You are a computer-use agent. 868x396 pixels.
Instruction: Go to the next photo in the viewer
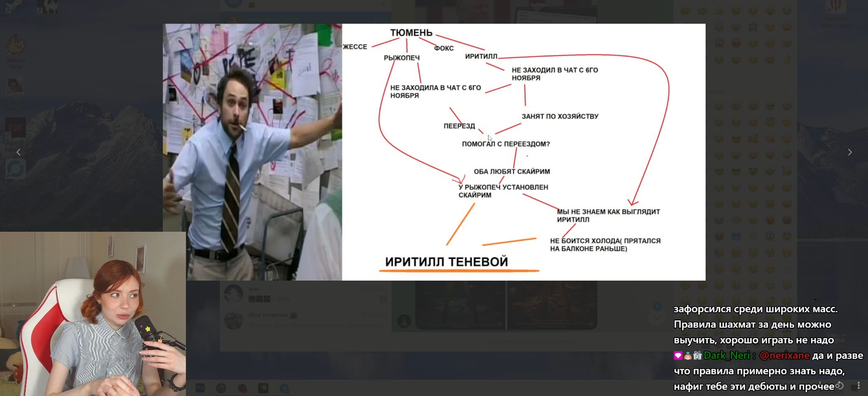pyautogui.click(x=849, y=152)
